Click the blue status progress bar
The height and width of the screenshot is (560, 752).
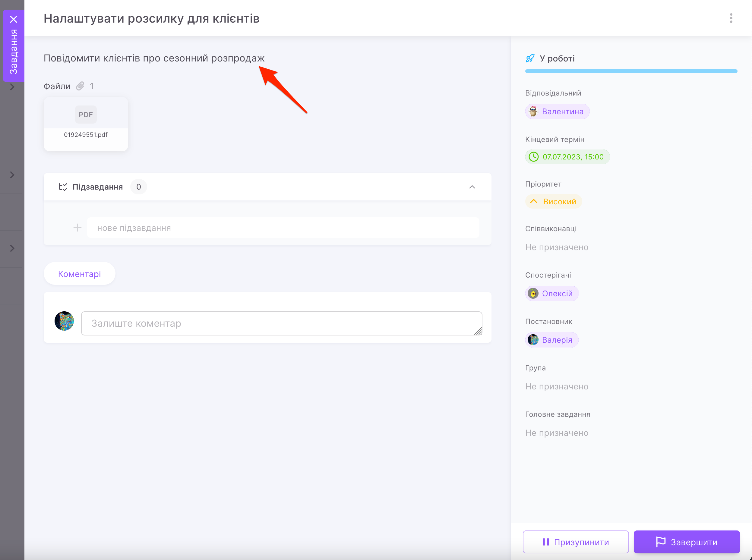[x=631, y=71]
